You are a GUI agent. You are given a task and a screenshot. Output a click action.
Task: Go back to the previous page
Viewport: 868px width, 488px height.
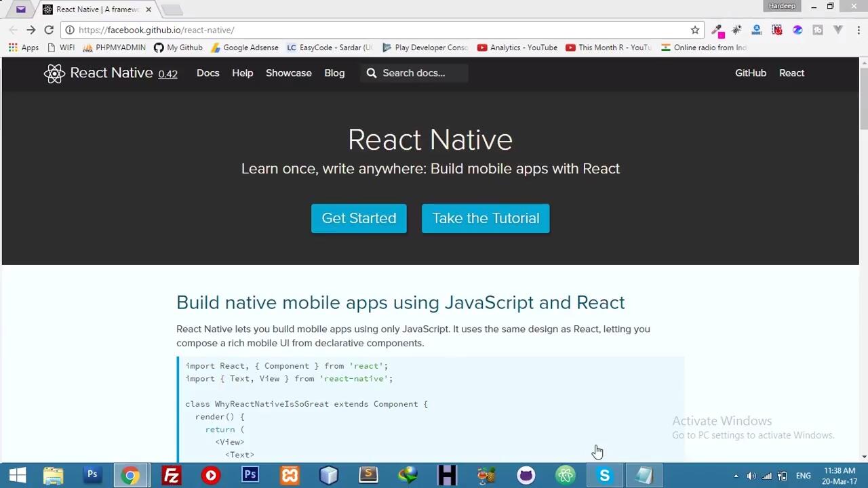13,30
